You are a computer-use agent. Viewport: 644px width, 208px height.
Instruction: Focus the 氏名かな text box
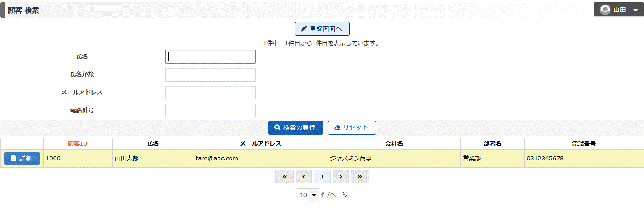210,75
